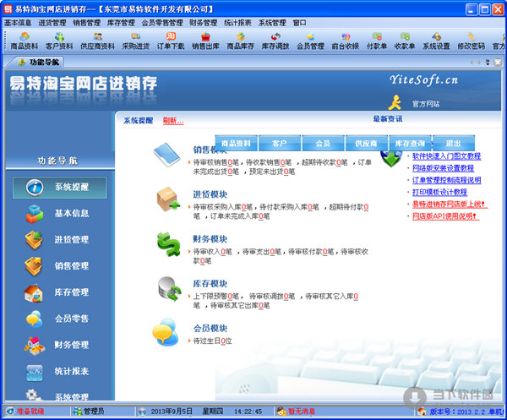This screenshot has width=507, height=420.
Task: Open 前台收银 toolbar icon
Action: [x=345, y=41]
